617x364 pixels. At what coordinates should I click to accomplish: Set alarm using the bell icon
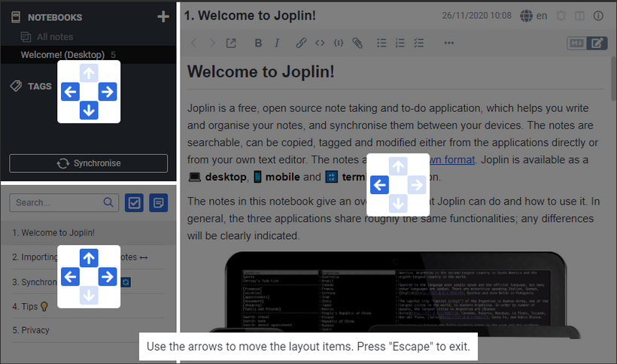click(561, 16)
